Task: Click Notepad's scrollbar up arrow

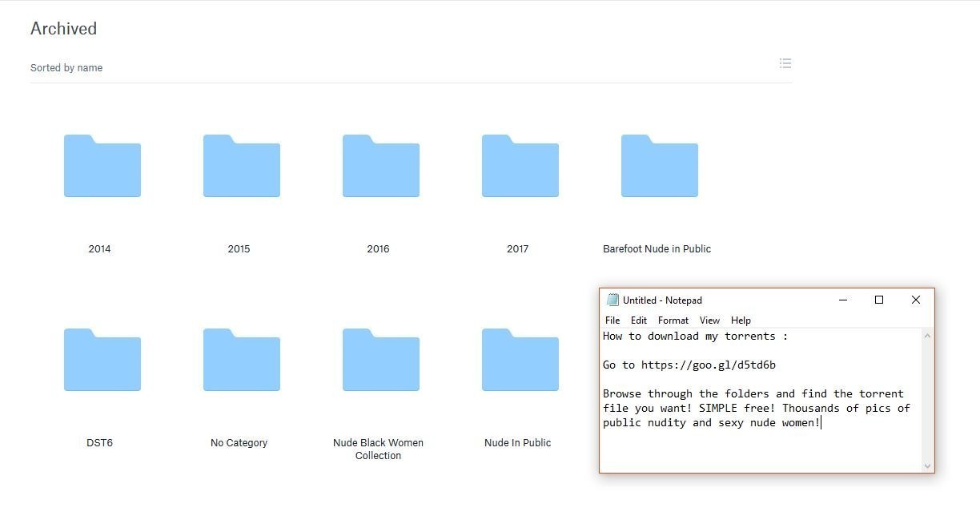Action: (927, 336)
